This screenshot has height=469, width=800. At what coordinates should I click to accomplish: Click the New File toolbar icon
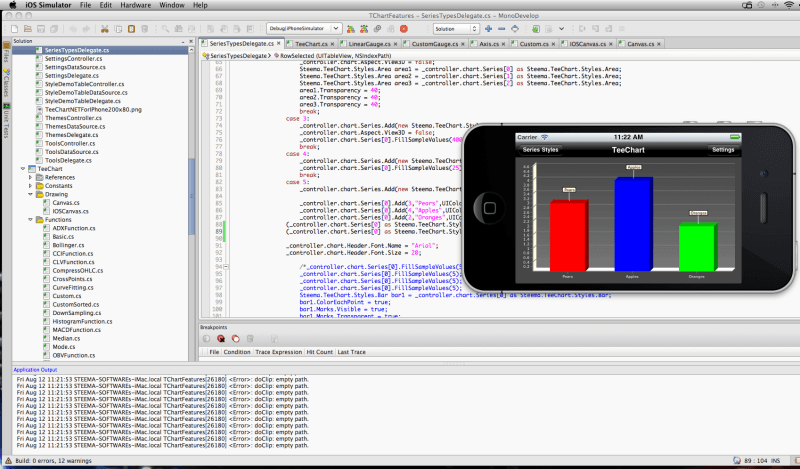(14, 29)
